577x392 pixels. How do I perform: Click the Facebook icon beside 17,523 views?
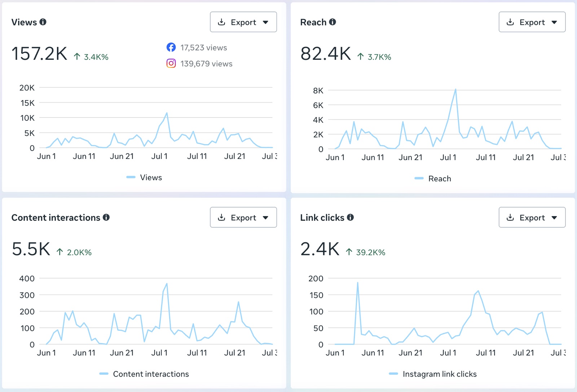(x=171, y=47)
